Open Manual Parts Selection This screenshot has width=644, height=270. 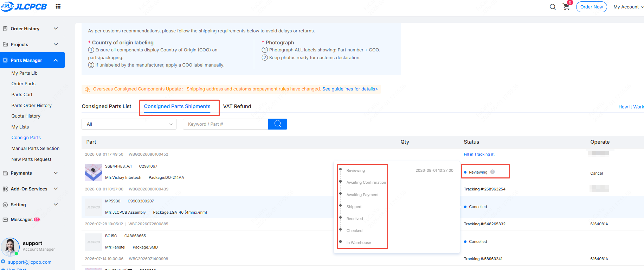36,149
